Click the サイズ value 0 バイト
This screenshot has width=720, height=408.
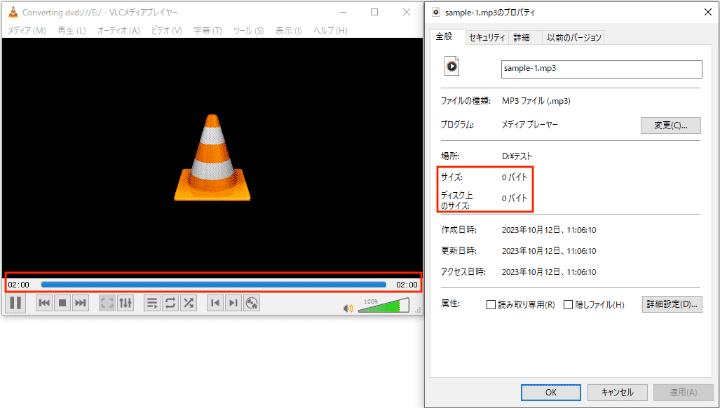(514, 177)
